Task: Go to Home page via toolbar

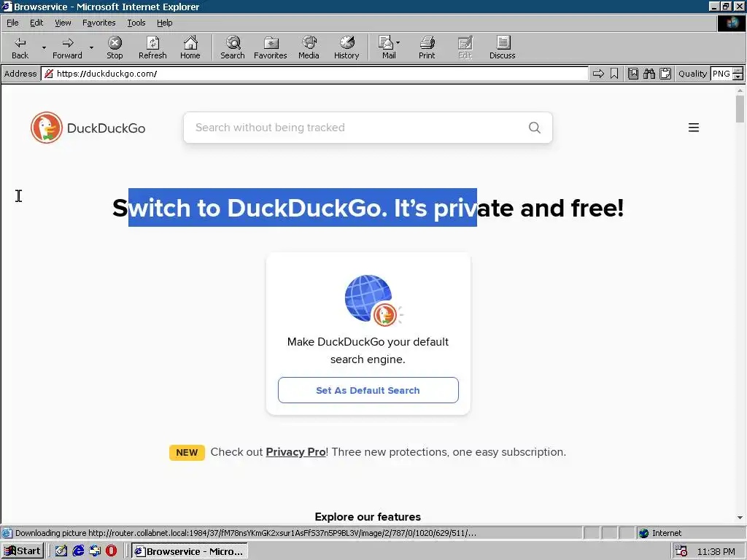Action: click(x=190, y=47)
